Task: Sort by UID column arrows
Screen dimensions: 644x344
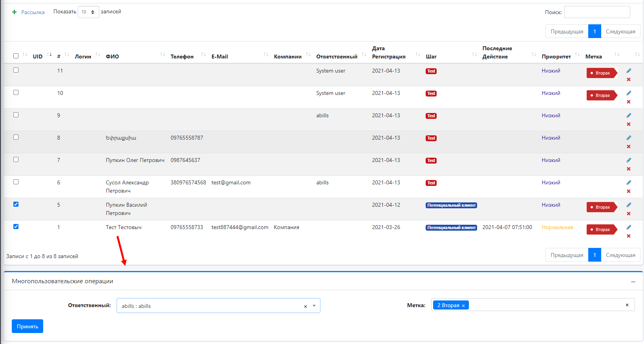Action: (x=49, y=55)
